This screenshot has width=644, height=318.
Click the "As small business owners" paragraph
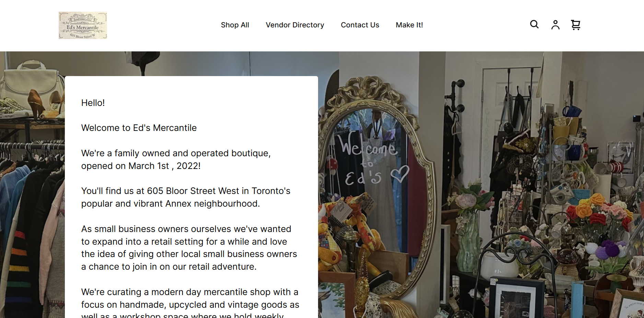(189, 248)
